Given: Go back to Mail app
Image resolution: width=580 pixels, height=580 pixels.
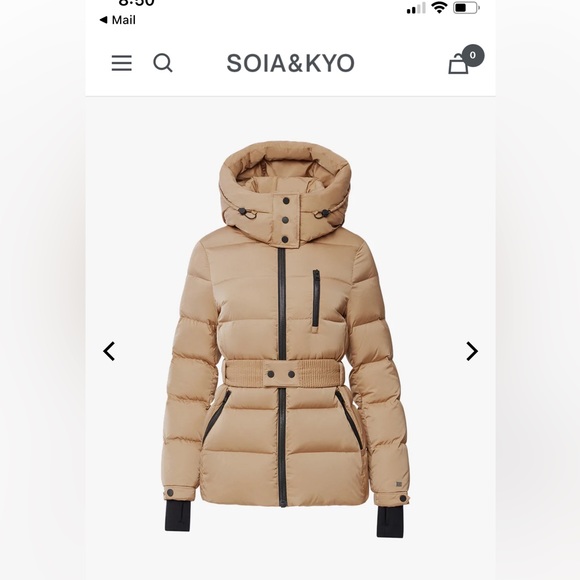Looking at the screenshot, I should coord(118,20).
